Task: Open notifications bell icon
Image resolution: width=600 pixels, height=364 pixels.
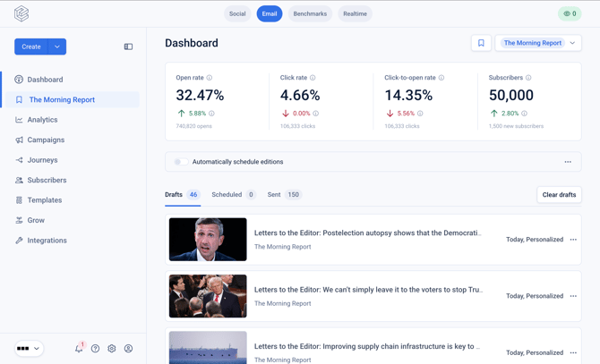Action: coord(79,348)
